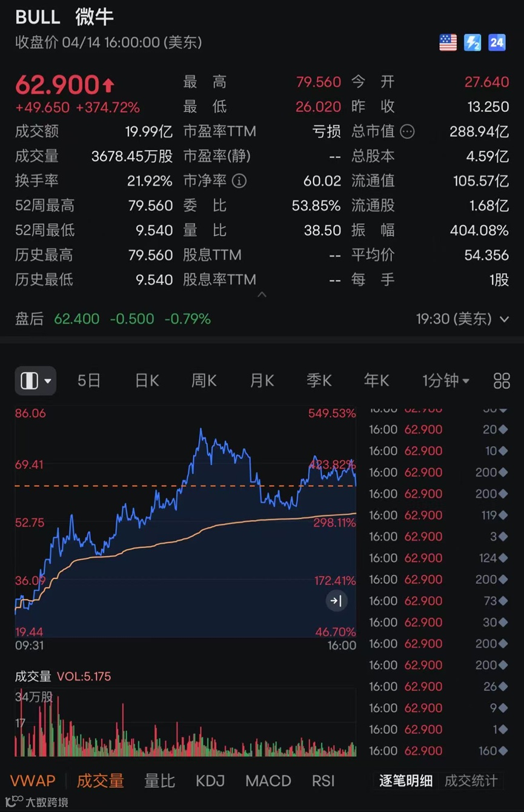
Task: Switch to the 日K tab
Action: (146, 381)
